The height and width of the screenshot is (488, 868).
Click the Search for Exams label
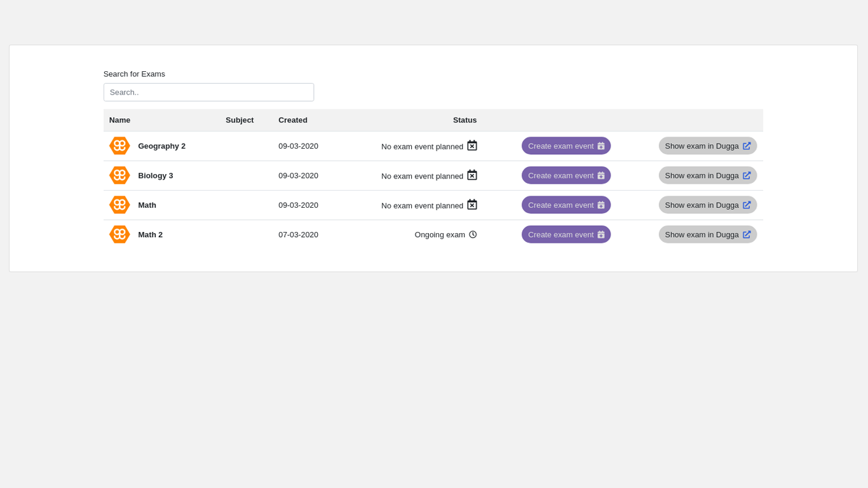click(134, 74)
